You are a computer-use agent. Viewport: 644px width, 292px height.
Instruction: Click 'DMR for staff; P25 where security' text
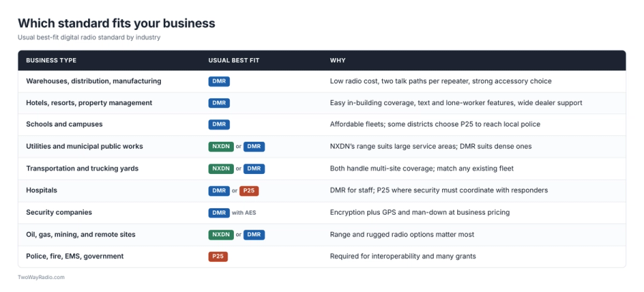439,190
